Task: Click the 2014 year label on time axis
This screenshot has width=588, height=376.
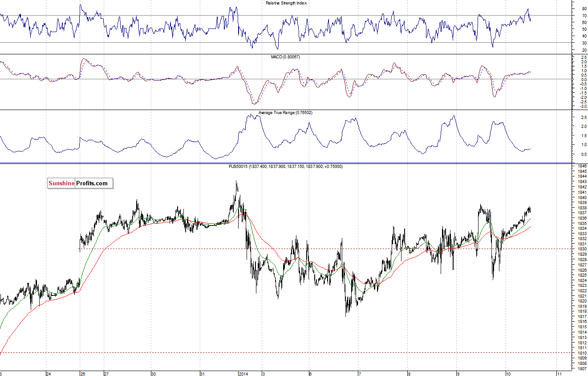Action: 243,374
